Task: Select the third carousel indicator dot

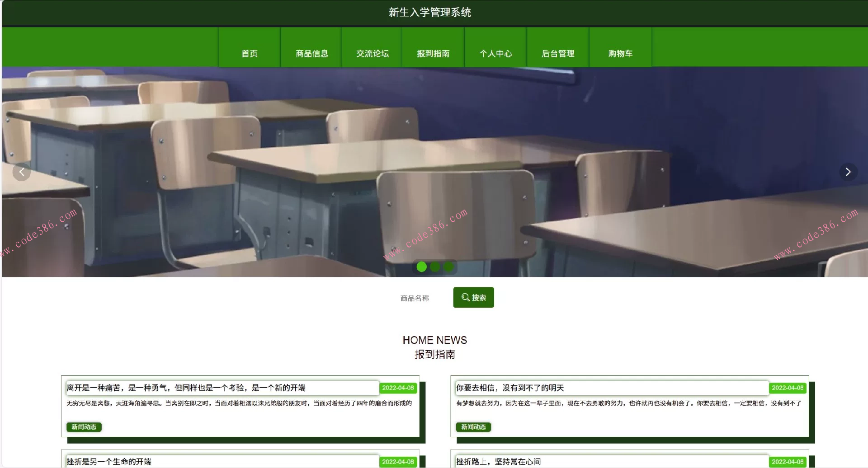Action: coord(448,267)
